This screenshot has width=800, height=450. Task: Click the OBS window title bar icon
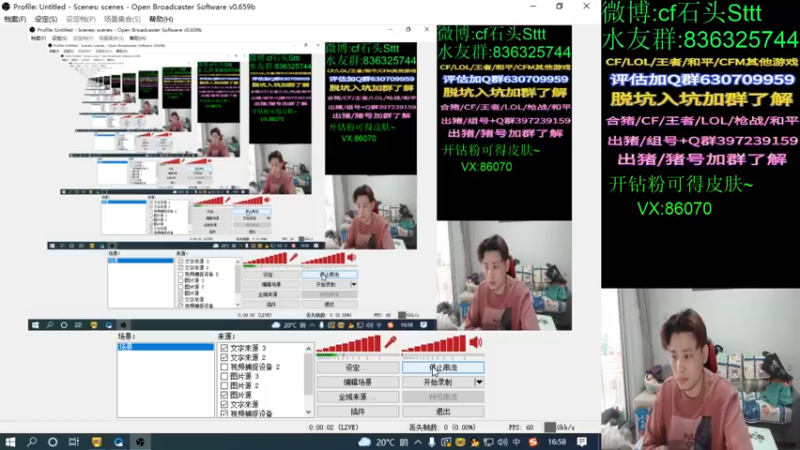(6, 7)
